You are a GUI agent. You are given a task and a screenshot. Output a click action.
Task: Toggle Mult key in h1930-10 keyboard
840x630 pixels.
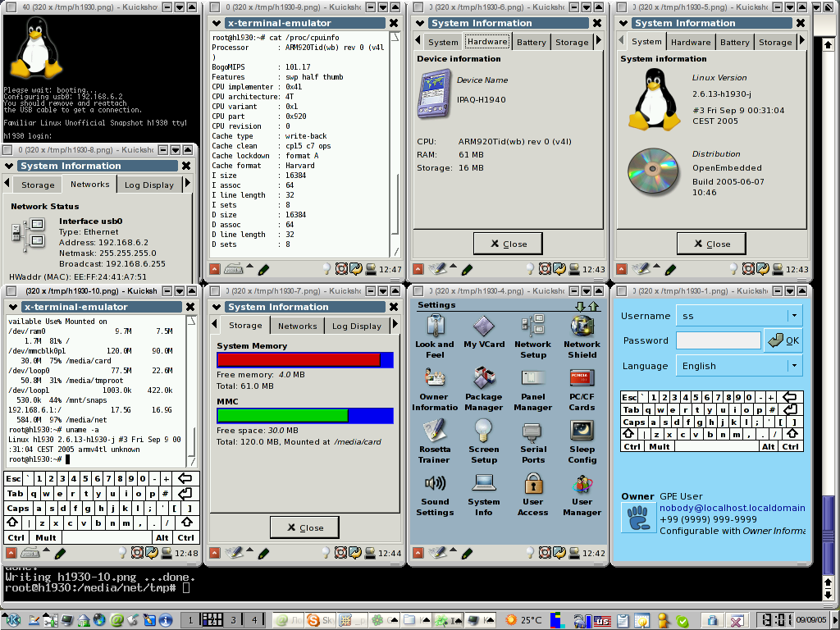[46, 537]
